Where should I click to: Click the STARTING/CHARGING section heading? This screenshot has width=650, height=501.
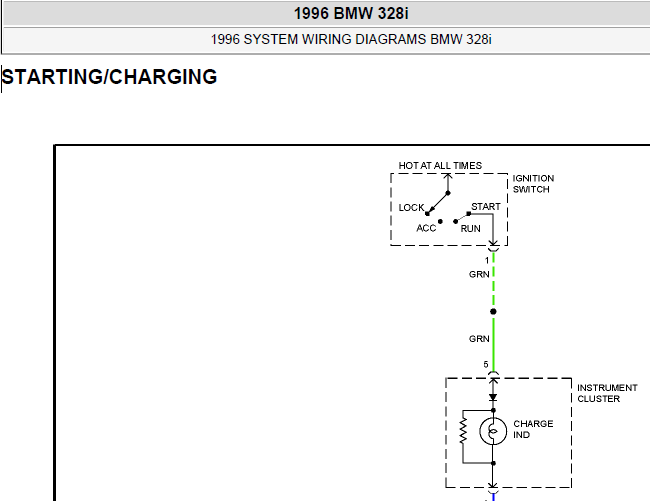[109, 77]
